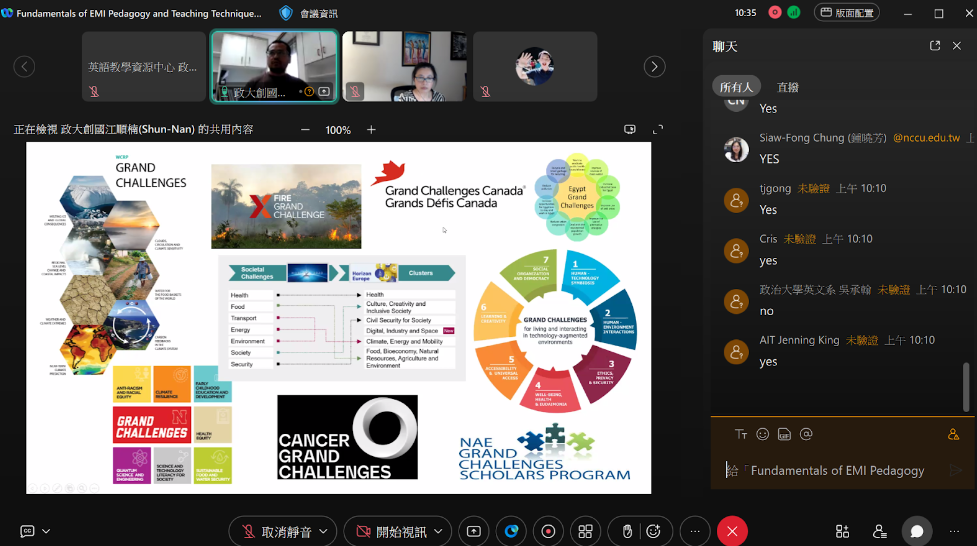The height and width of the screenshot is (546, 977).
Task: Click the 100% zoom level value
Action: pyautogui.click(x=338, y=130)
